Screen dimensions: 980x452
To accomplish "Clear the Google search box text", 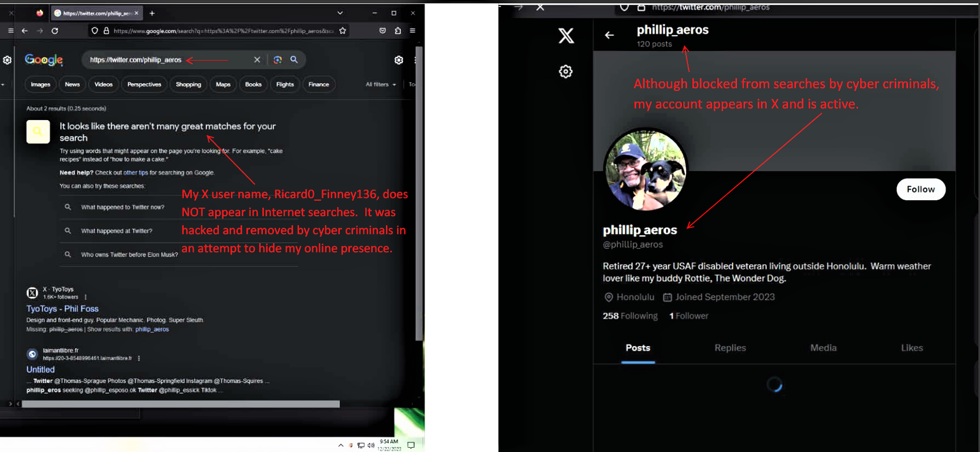I will tap(257, 59).
